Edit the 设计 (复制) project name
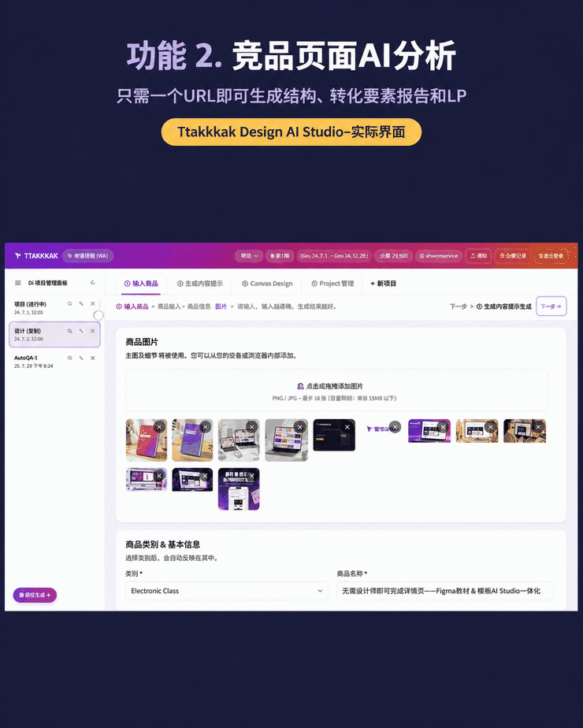 pos(81,331)
